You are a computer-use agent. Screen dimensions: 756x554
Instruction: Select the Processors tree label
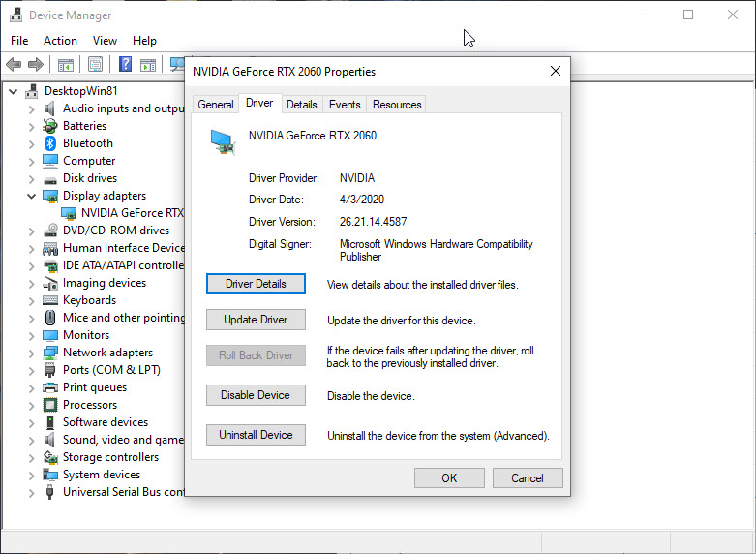90,405
